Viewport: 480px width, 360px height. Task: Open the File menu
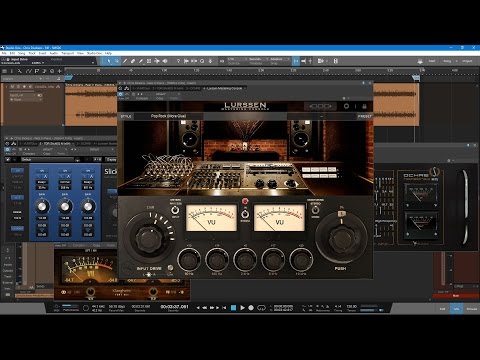4,53
